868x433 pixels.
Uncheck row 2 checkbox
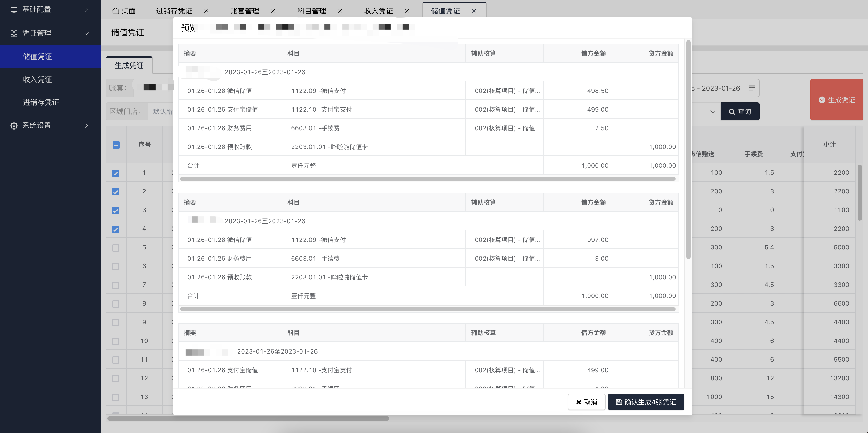click(x=116, y=192)
